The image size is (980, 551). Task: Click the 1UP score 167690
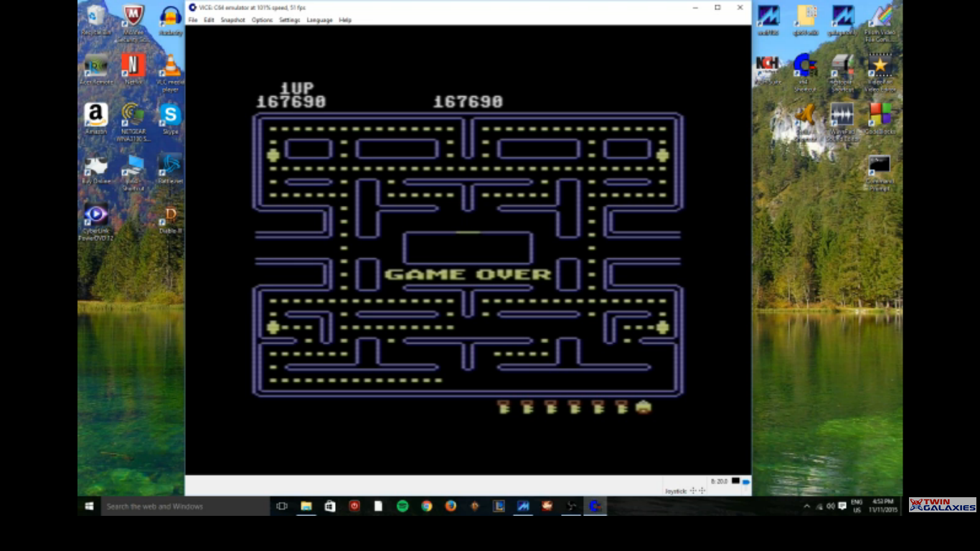291,102
